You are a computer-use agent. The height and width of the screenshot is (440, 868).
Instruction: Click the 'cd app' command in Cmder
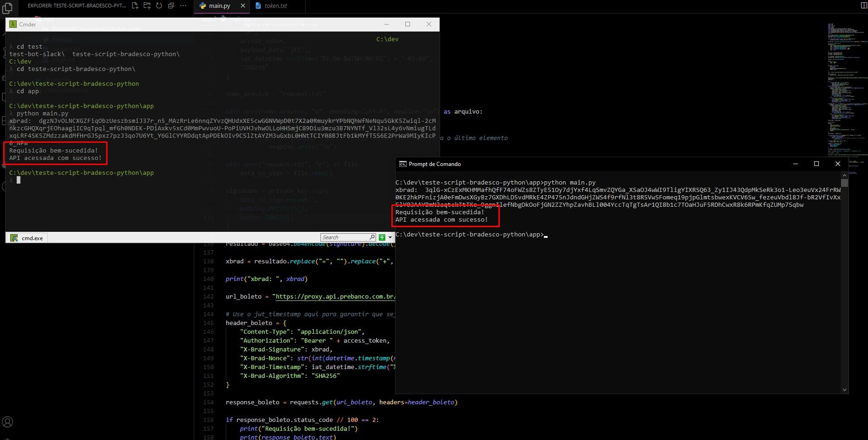click(x=28, y=91)
